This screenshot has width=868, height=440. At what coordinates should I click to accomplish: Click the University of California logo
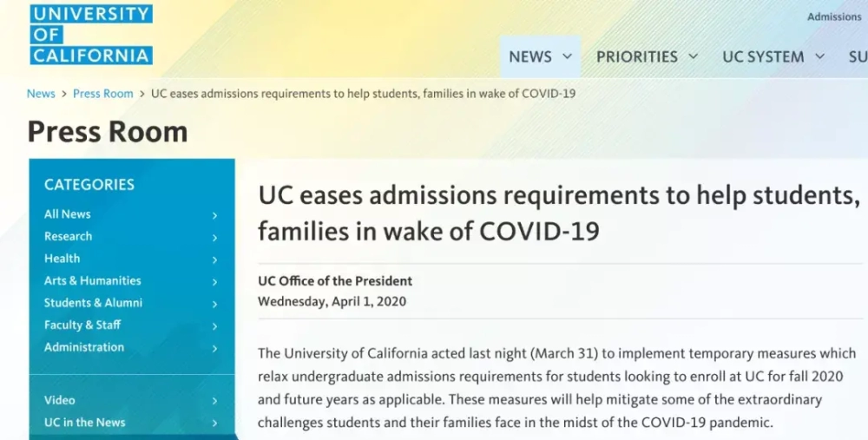(91, 35)
